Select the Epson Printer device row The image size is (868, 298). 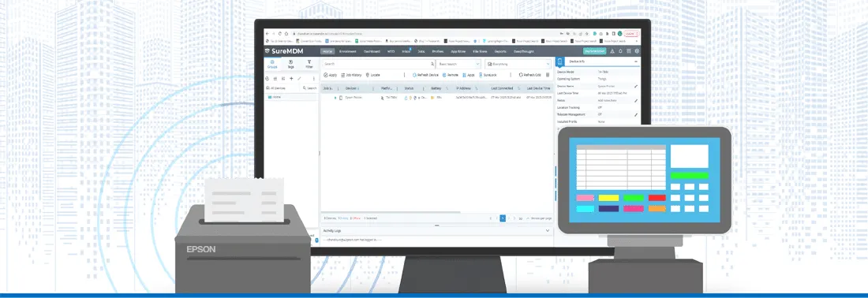tap(436, 97)
